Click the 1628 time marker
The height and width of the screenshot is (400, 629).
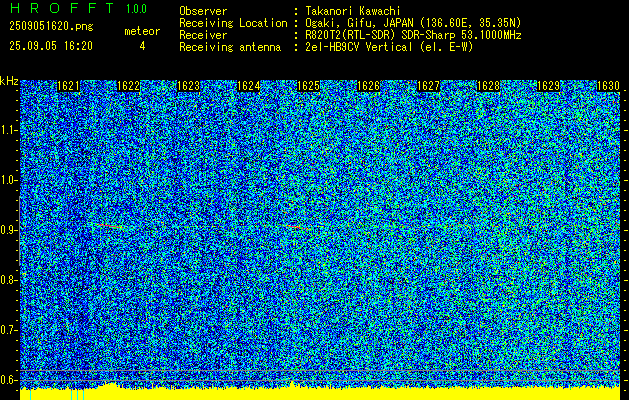pyautogui.click(x=488, y=86)
